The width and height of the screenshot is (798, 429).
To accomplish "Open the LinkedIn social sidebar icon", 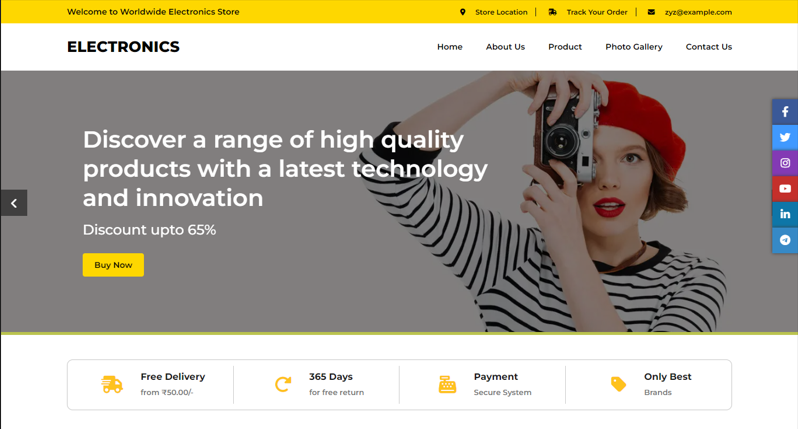I will [785, 214].
